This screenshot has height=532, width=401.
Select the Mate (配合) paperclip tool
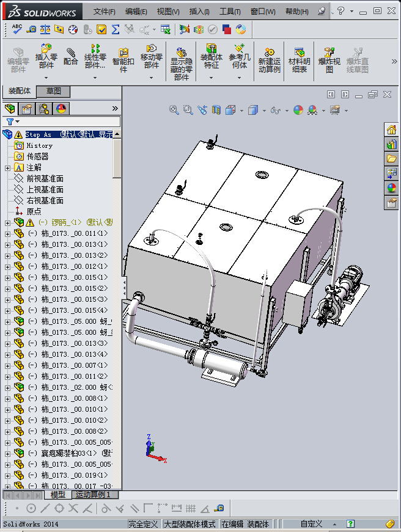coord(71,56)
